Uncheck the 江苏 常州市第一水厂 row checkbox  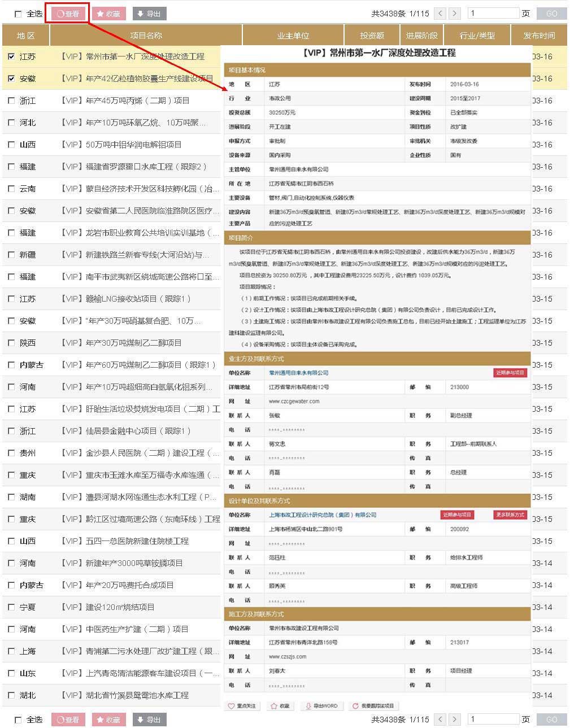[x=11, y=56]
